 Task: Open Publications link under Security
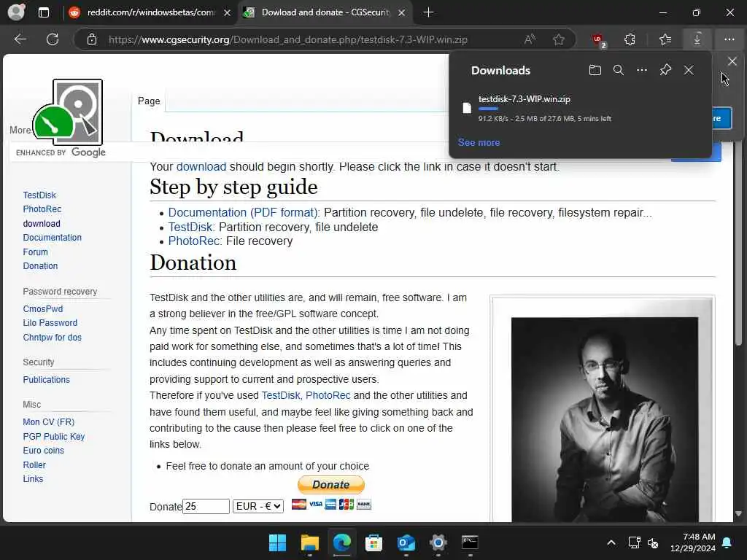click(46, 379)
